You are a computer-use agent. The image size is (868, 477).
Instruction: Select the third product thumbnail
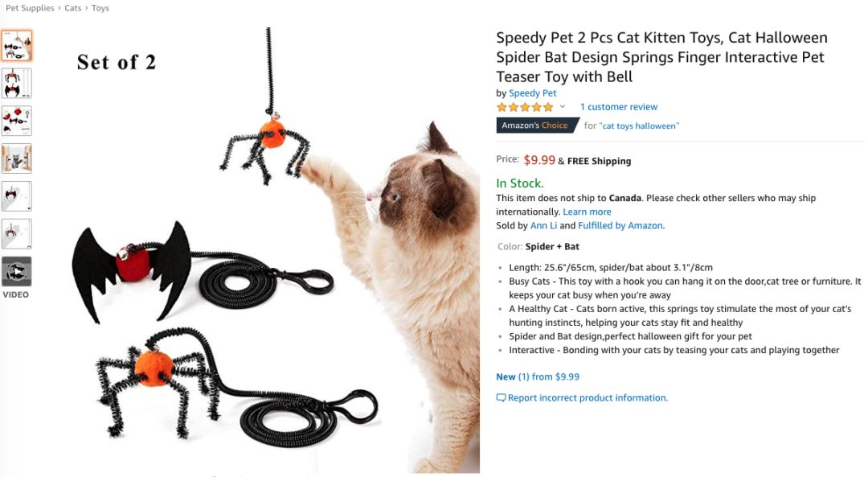point(17,121)
